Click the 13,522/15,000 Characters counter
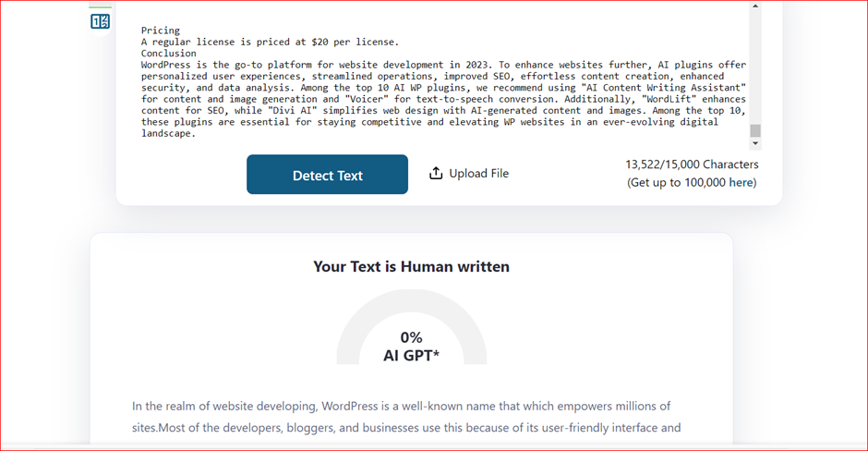 click(x=692, y=165)
